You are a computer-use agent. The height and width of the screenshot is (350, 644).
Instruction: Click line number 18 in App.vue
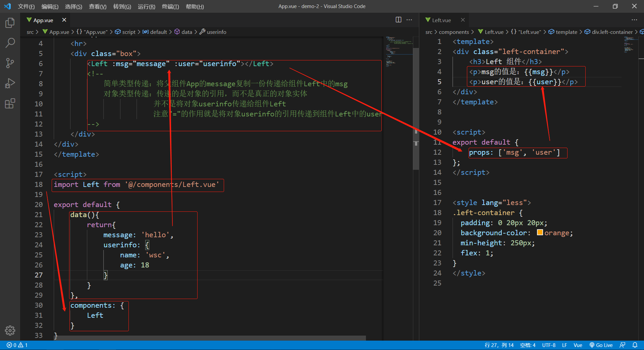[39, 185]
